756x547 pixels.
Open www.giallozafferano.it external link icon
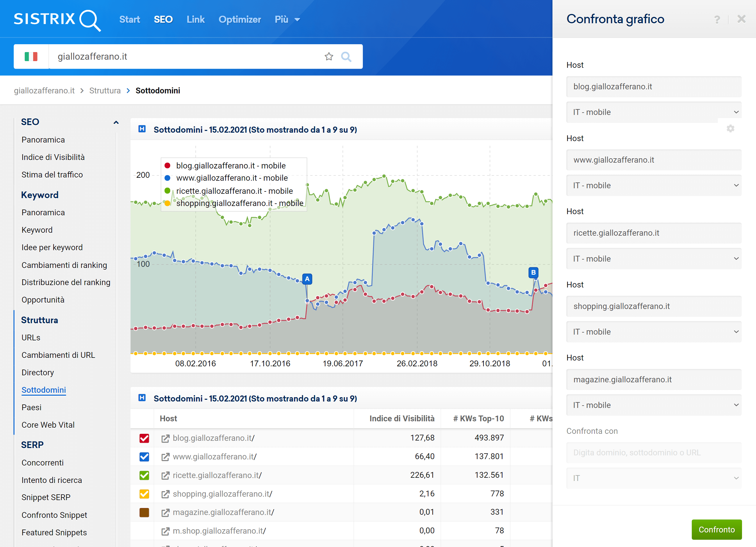click(165, 457)
